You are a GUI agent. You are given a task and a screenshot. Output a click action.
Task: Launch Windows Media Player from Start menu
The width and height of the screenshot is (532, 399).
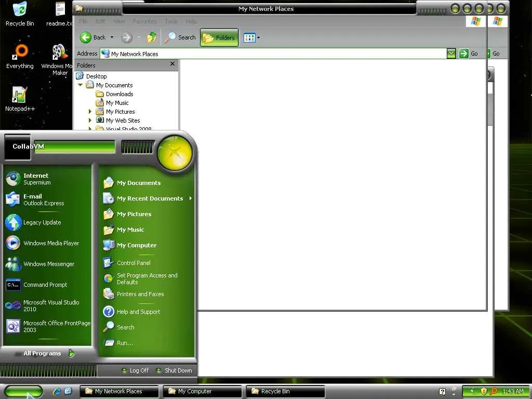pyautogui.click(x=47, y=243)
